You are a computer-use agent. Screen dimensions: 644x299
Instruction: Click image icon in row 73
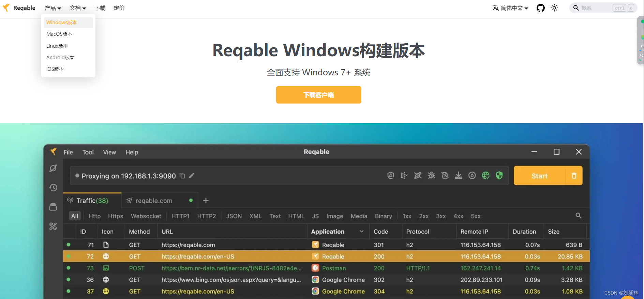(x=106, y=268)
